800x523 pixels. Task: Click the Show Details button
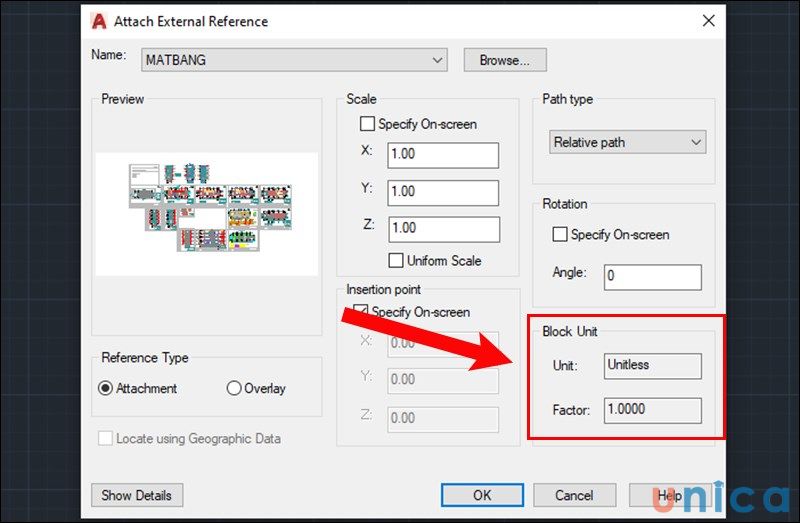coord(137,495)
